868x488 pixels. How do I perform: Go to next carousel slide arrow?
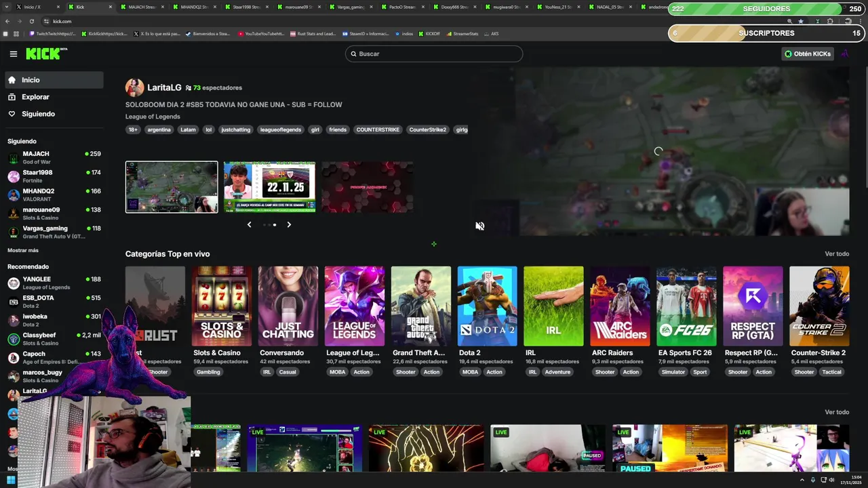click(x=289, y=224)
